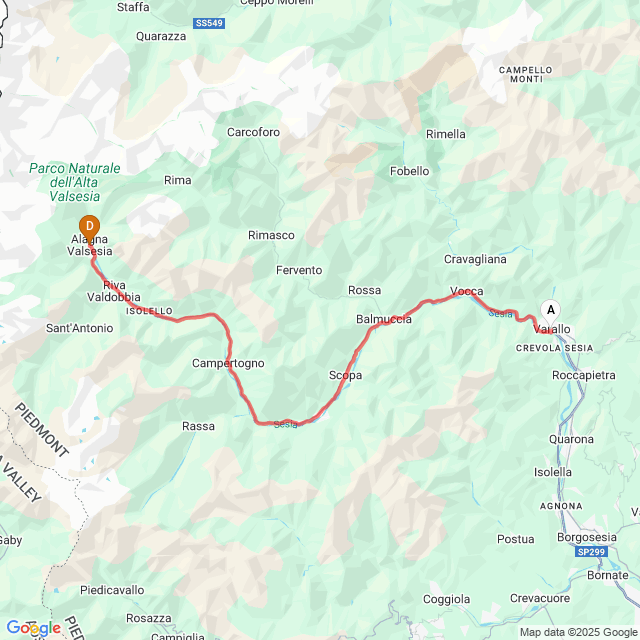Click the SS549 road shield
The height and width of the screenshot is (640, 640).
point(209,23)
